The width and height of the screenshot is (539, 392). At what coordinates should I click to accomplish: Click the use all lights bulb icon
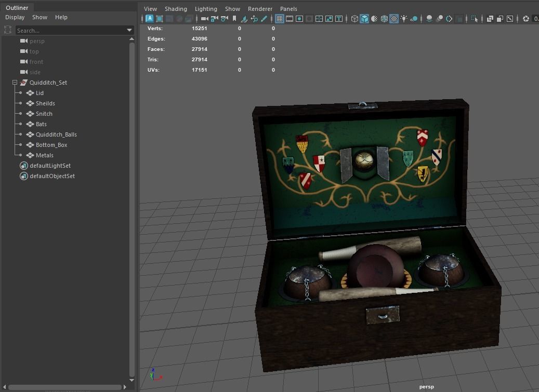404,19
